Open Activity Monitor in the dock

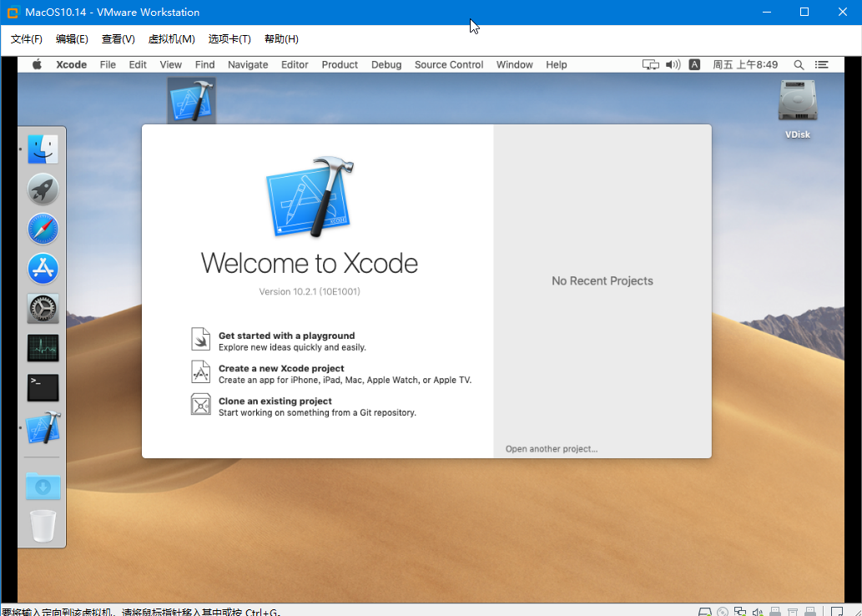43,348
